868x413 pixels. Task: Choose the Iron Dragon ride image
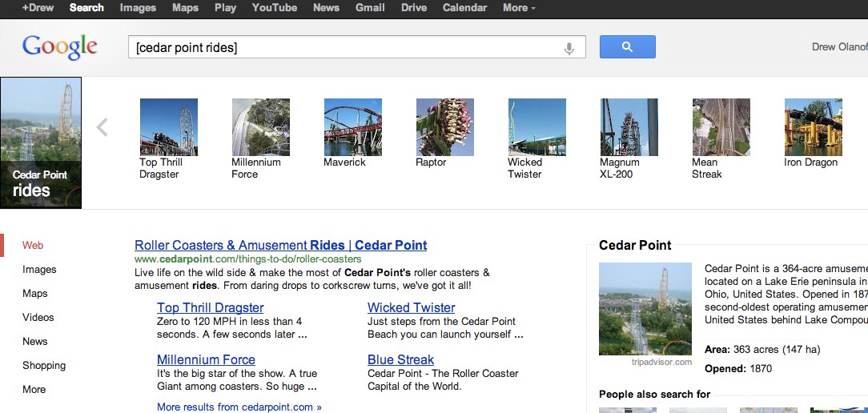click(x=813, y=127)
